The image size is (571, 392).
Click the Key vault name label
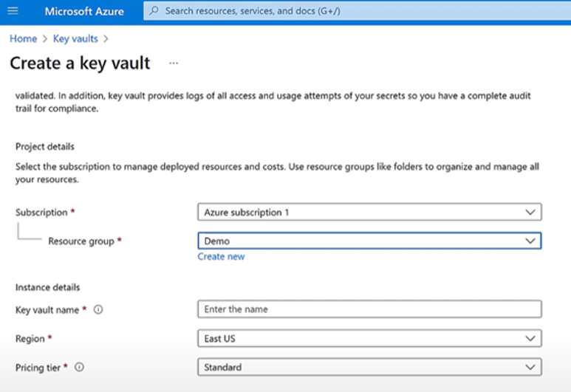pyautogui.click(x=47, y=310)
